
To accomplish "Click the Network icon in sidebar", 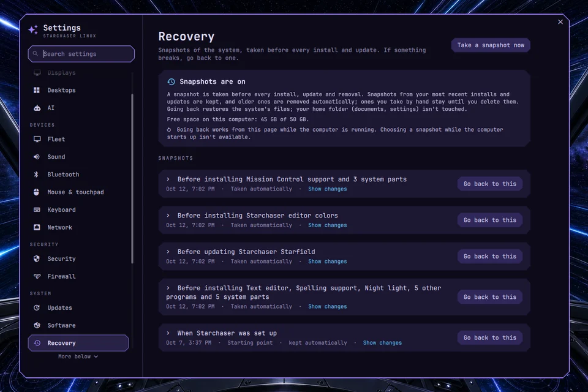I will click(37, 227).
